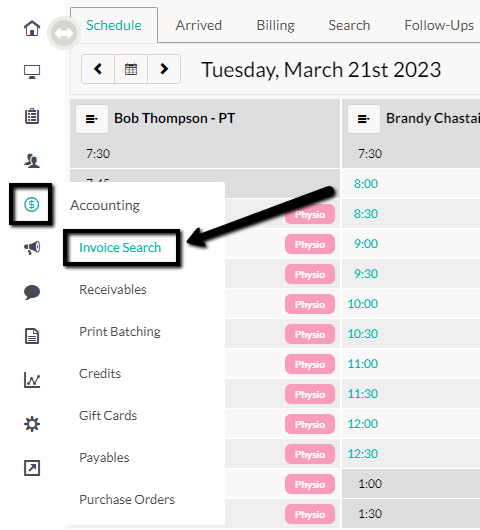
Task: Select Invoice Search from Accounting menu
Action: coord(120,247)
